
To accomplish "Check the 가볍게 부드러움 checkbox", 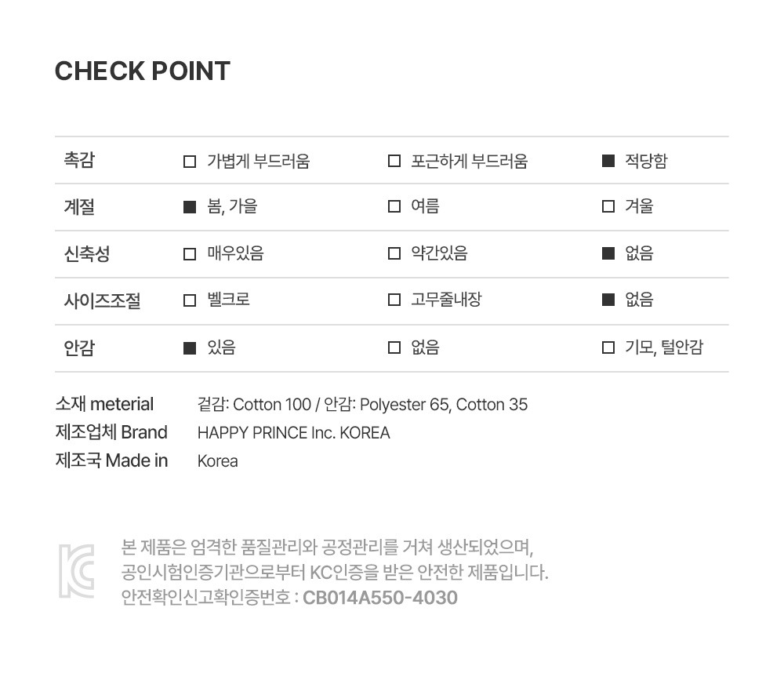I will click(190, 162).
